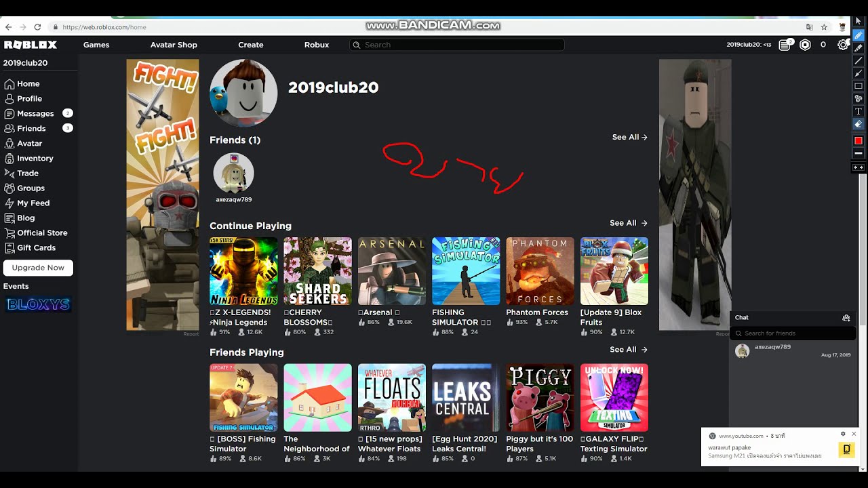The width and height of the screenshot is (868, 488).
Task: Collapse the Bandicam drawing toolbar arrows
Action: tap(858, 167)
